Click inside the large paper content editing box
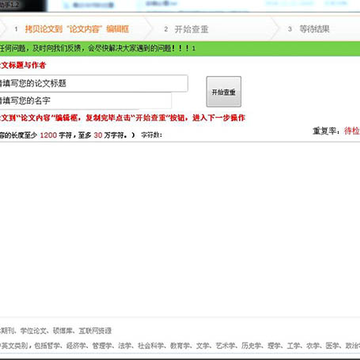Image resolution: width=360 pixels, height=360 pixels. (180, 229)
